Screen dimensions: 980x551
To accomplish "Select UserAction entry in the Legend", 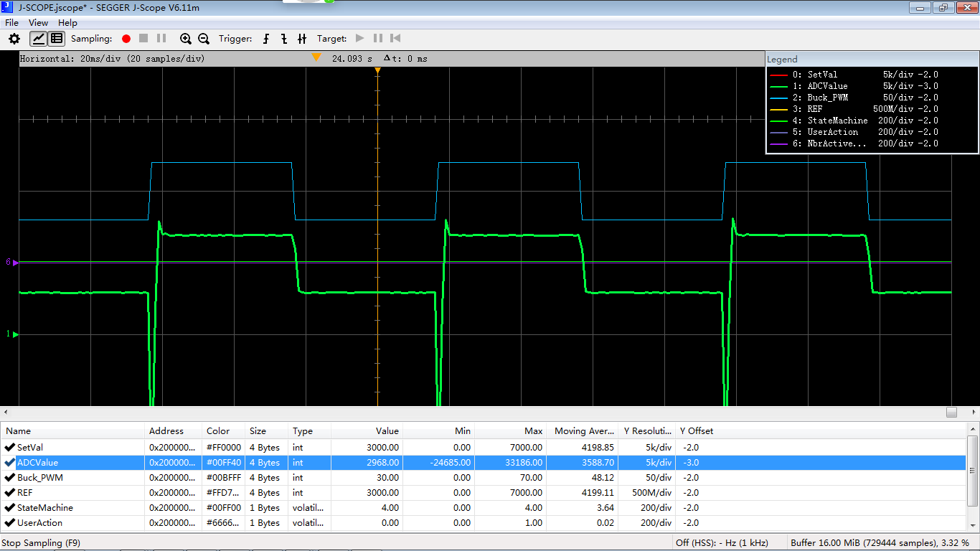I will pyautogui.click(x=854, y=132).
